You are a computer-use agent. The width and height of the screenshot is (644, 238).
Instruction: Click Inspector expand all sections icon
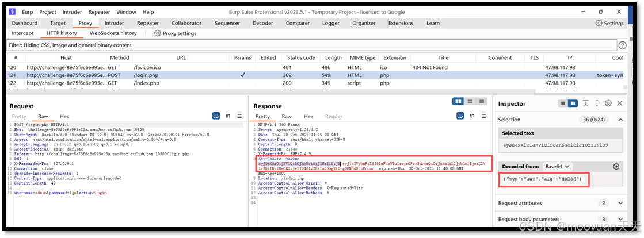[x=586, y=104]
